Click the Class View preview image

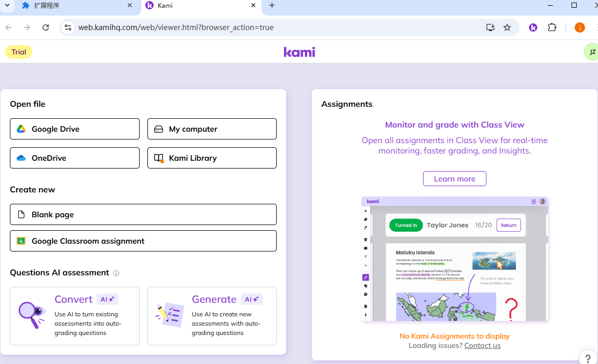455,259
